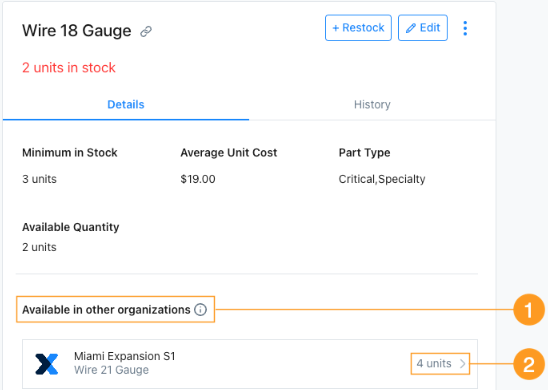Click the pencil icon in Edit button
This screenshot has height=390, width=548.
[411, 28]
